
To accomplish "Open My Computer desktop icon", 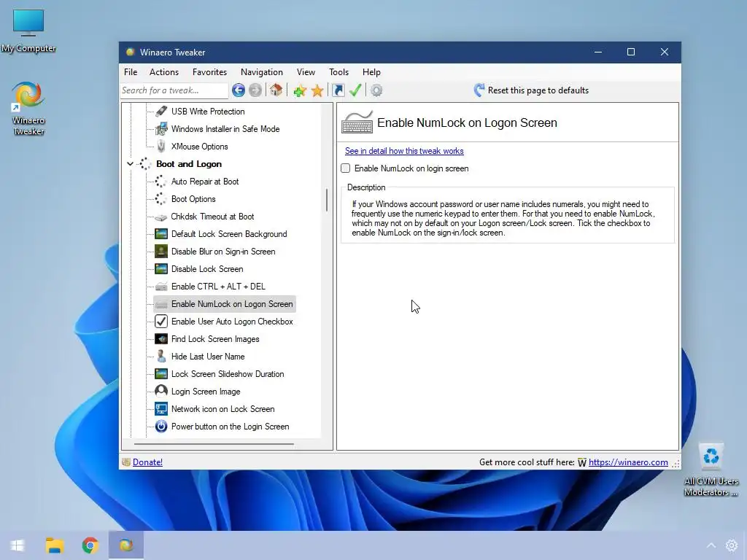I will pos(28,31).
